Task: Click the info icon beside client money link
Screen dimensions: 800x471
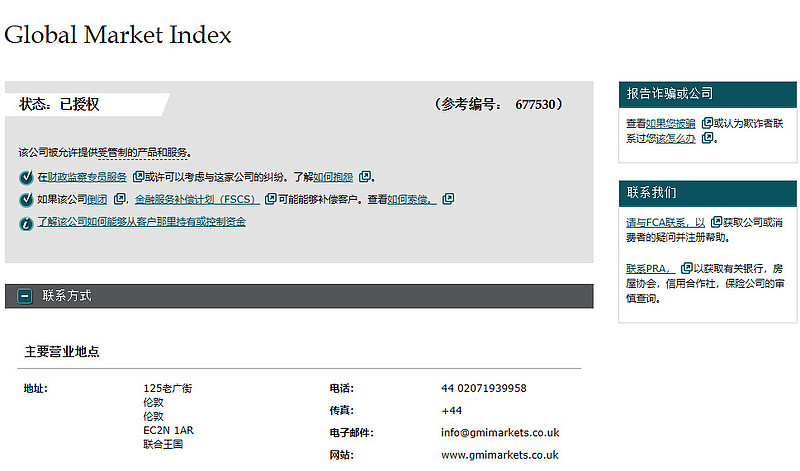Action: (x=26, y=224)
